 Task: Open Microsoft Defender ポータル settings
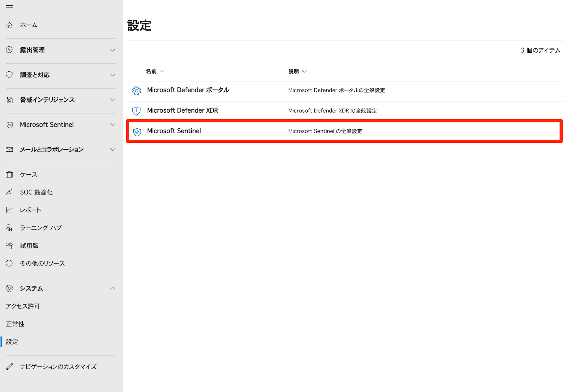coord(188,90)
